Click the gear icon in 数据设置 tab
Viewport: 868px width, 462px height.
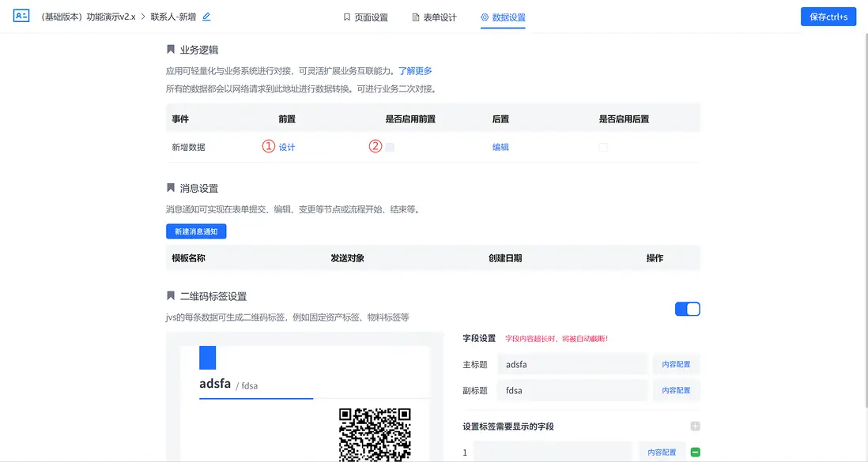(x=485, y=17)
